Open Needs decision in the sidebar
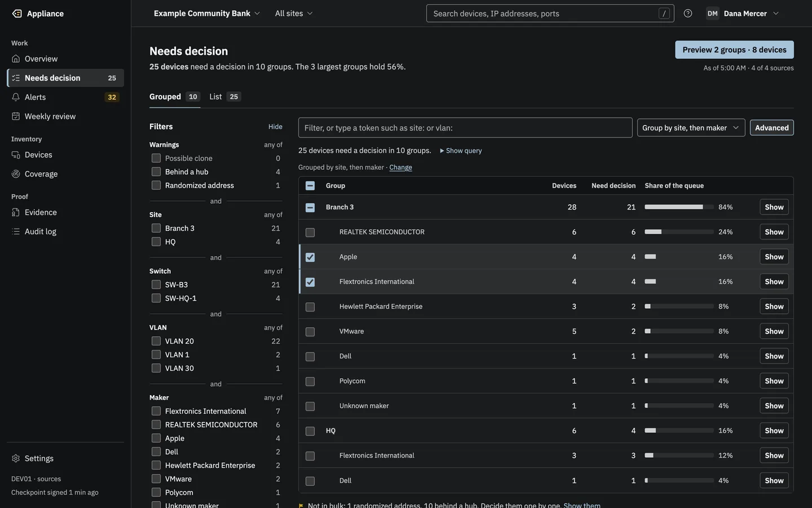812x508 pixels. [x=65, y=78]
